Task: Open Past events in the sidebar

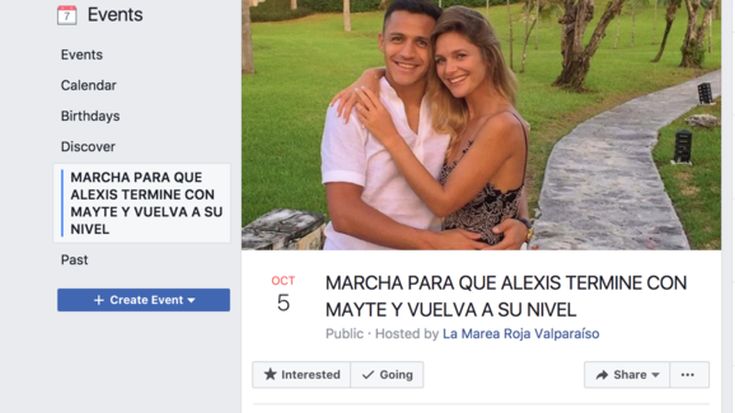Action: click(74, 260)
